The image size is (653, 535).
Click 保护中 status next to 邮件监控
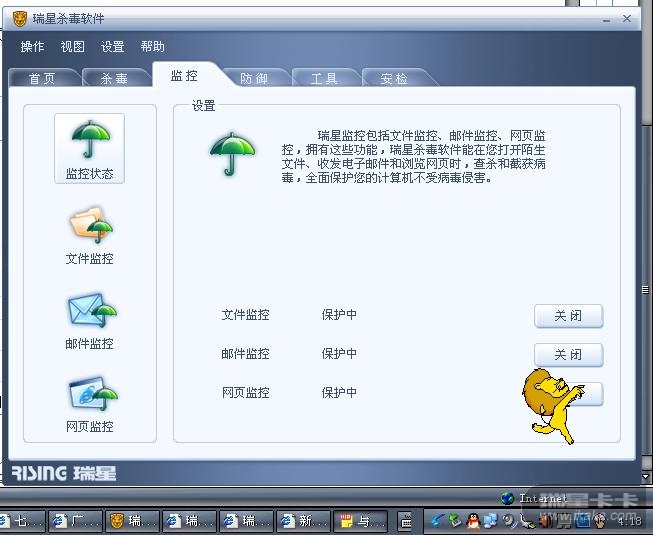point(339,354)
